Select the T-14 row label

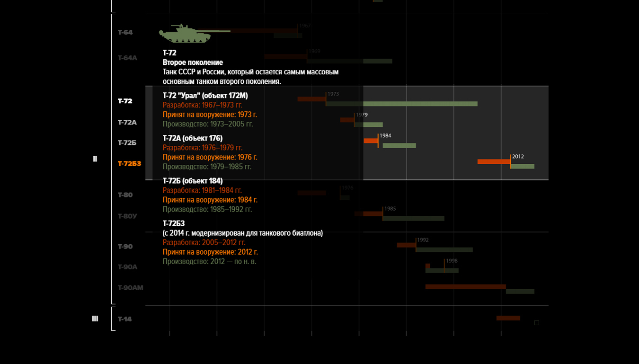[125, 319]
